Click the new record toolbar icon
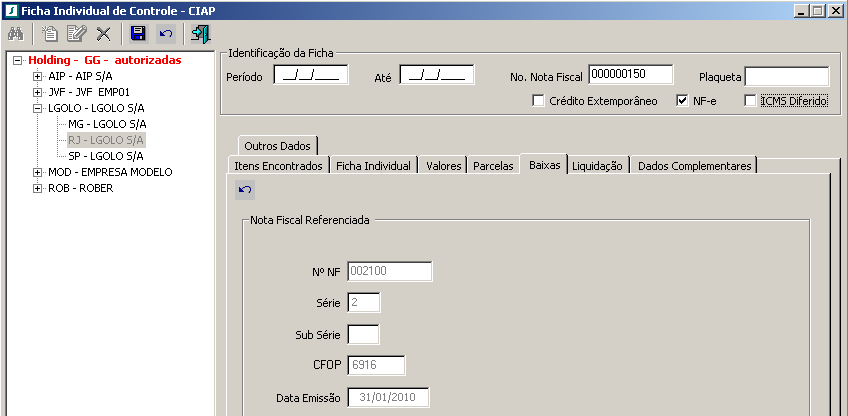This screenshot has width=848, height=416. point(49,34)
